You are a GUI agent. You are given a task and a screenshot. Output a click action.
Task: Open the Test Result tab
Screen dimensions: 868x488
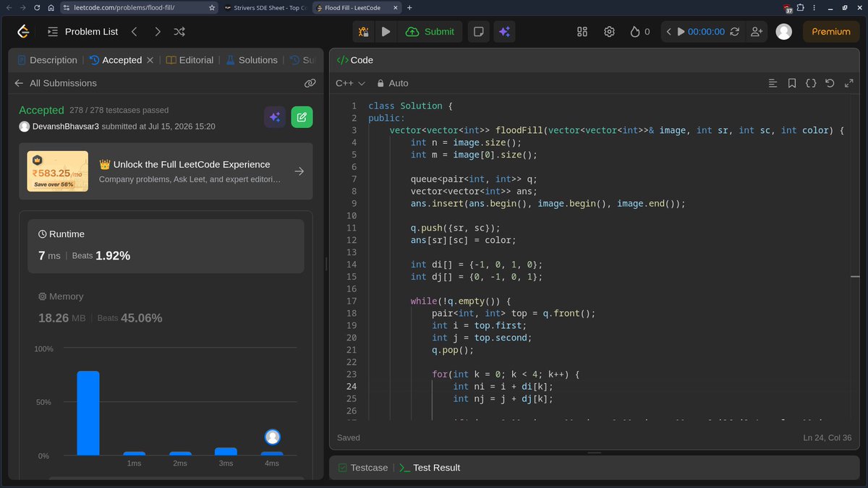(430, 468)
